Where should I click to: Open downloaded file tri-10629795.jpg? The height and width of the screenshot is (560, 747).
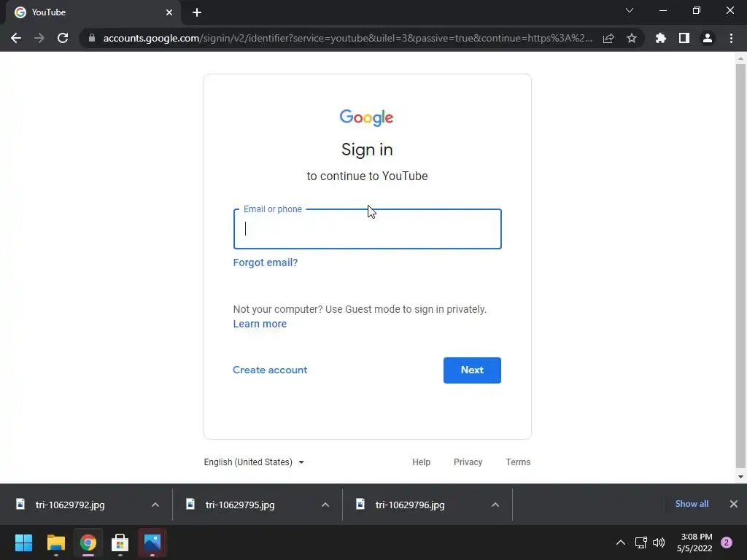click(x=240, y=505)
